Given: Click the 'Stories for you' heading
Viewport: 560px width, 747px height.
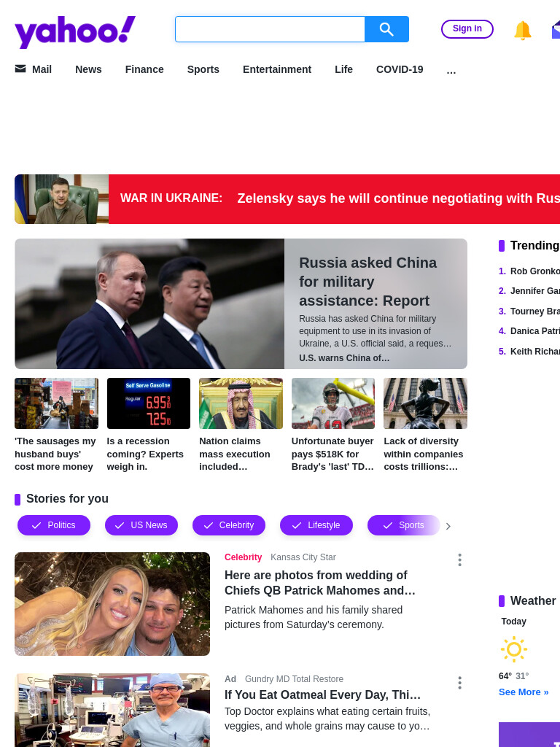Looking at the screenshot, I should [x=67, y=499].
